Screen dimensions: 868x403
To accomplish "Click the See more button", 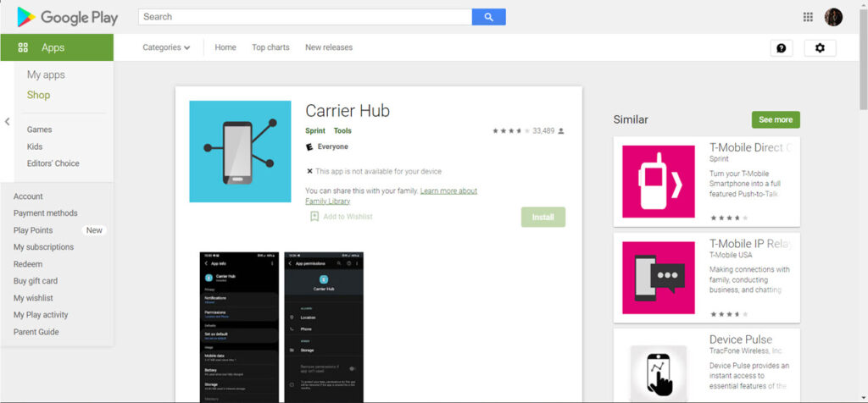I will point(776,119).
